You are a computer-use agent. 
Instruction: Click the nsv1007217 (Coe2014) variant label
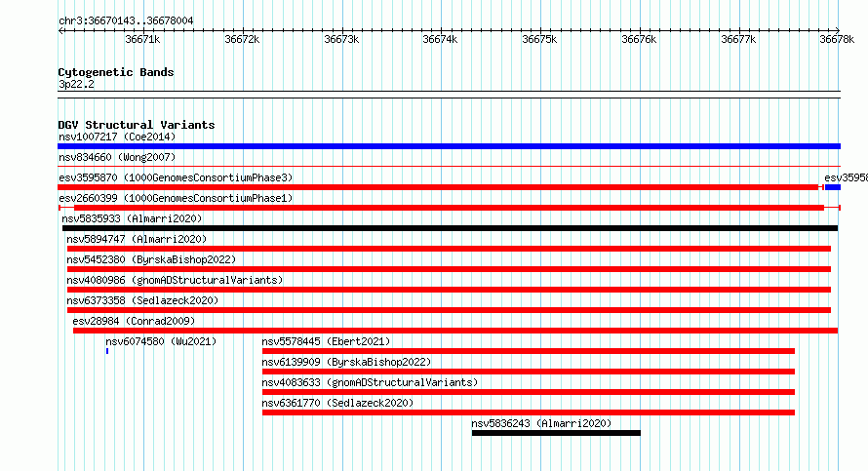(x=117, y=137)
